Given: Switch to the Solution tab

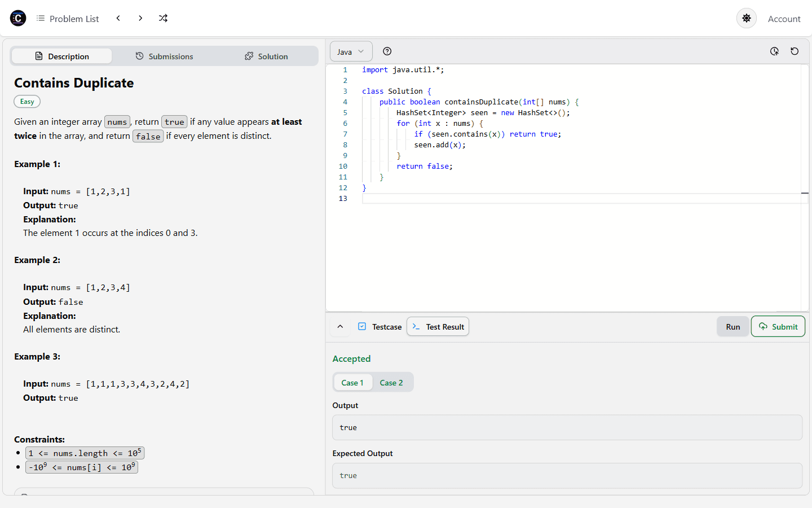Looking at the screenshot, I should coord(266,56).
